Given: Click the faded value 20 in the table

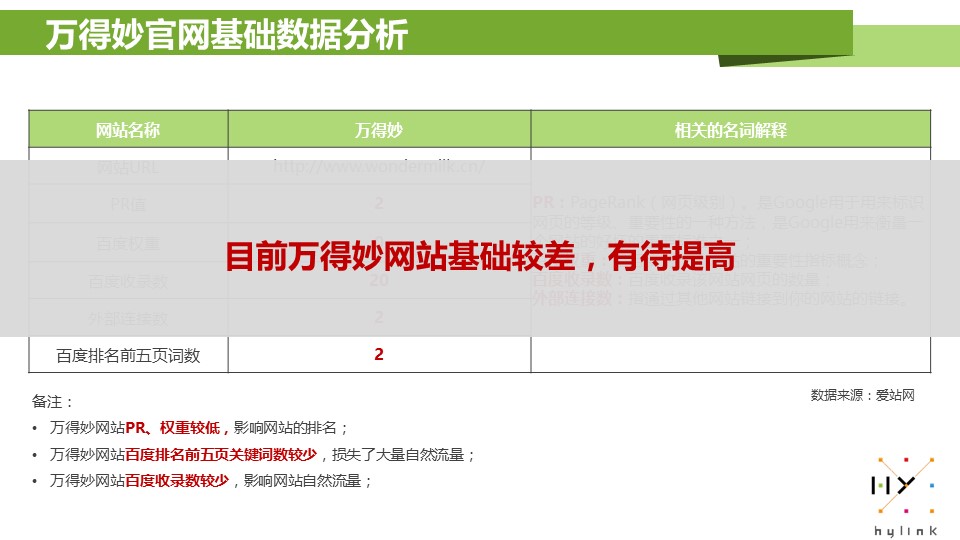Looking at the screenshot, I should (379, 281).
